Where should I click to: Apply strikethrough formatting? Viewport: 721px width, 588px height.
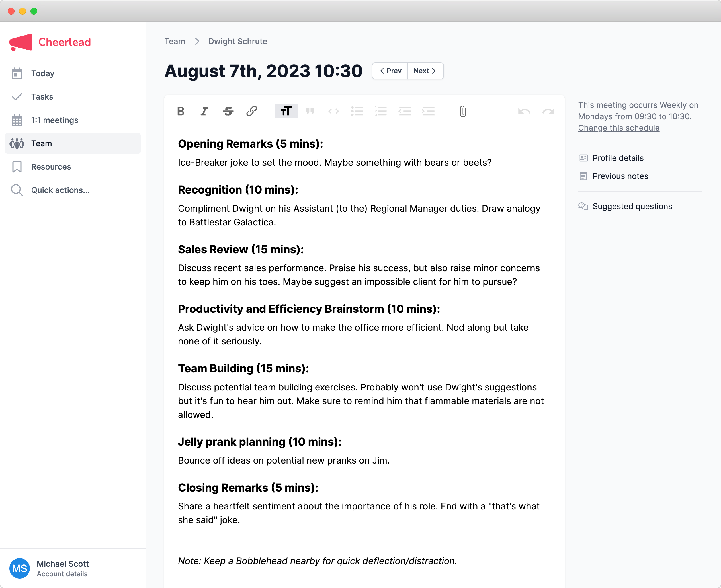coord(228,111)
